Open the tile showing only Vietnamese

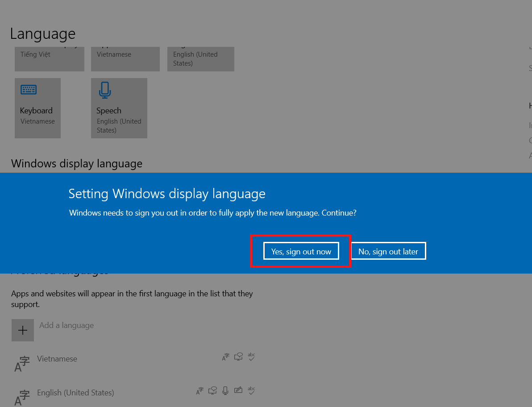pos(125,59)
